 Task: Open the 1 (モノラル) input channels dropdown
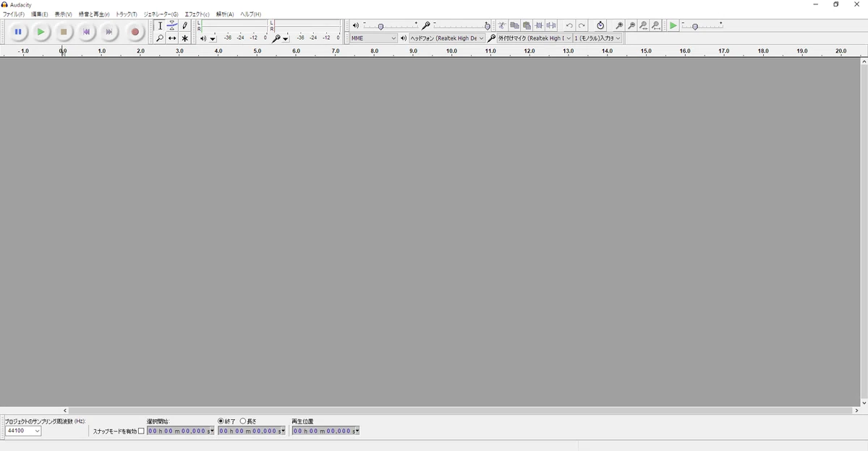[x=597, y=38]
